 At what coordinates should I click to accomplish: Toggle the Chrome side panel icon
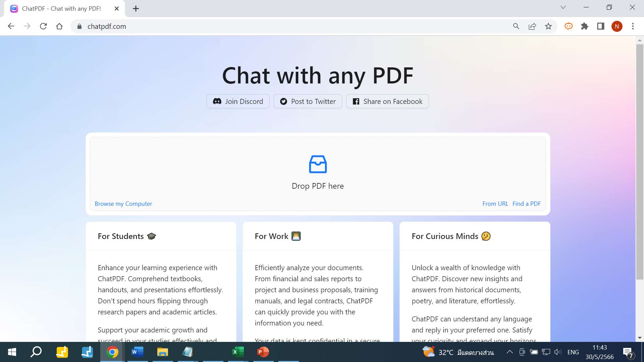600,26
